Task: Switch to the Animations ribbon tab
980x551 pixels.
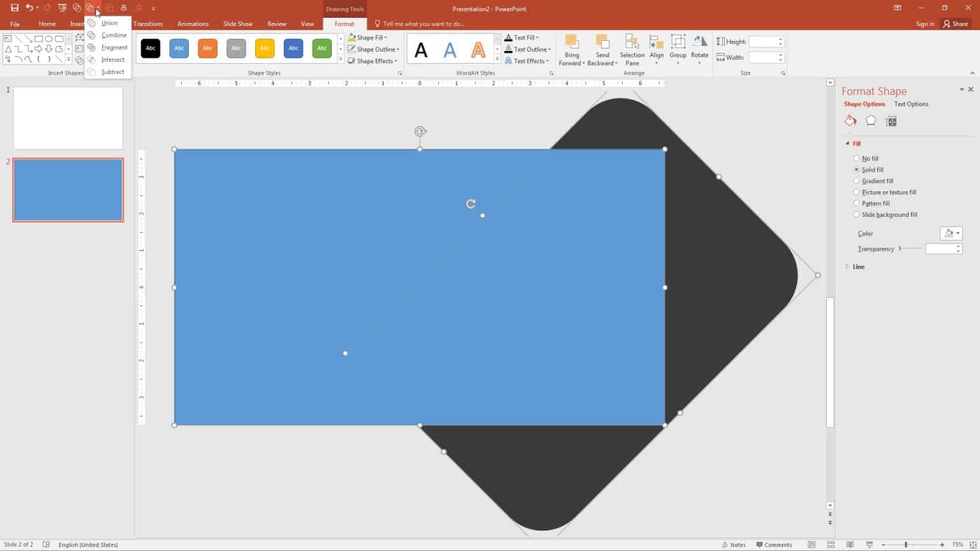Action: (193, 24)
